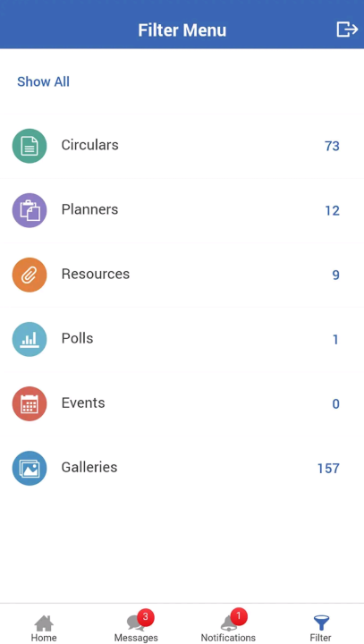
Task: Click the Show All link
Action: click(43, 81)
